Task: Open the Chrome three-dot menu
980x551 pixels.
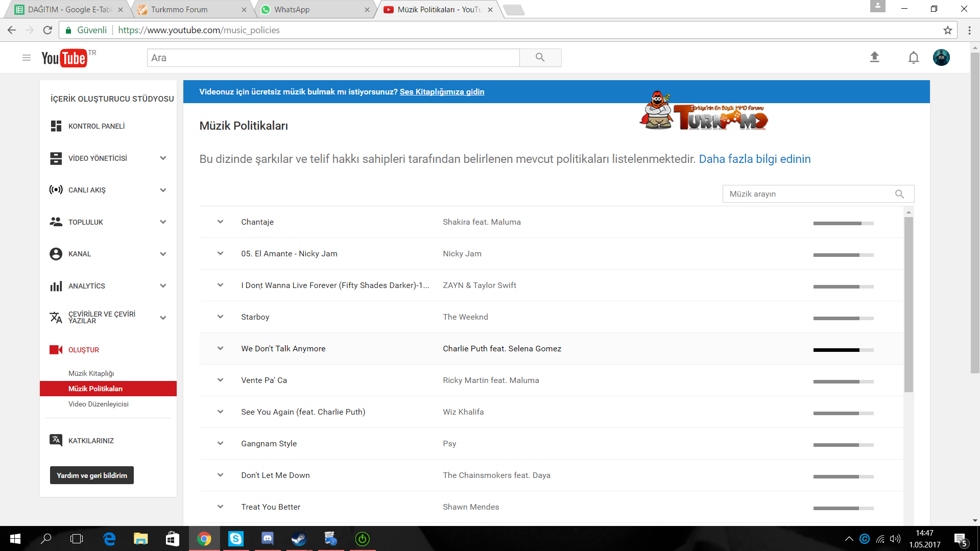Action: point(969,30)
